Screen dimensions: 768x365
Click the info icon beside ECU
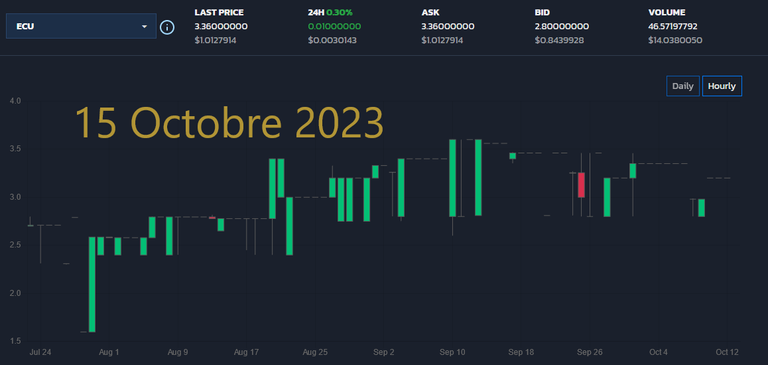(x=167, y=27)
